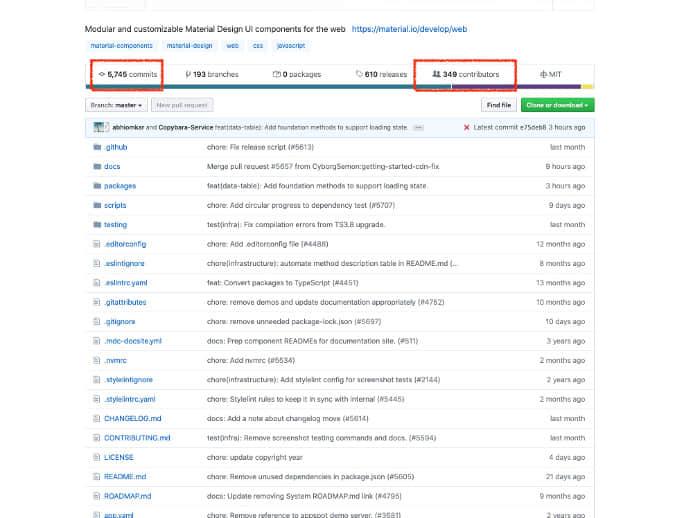The image size is (675, 518).
Task: Click the language breakdown color bar
Action: point(340,87)
